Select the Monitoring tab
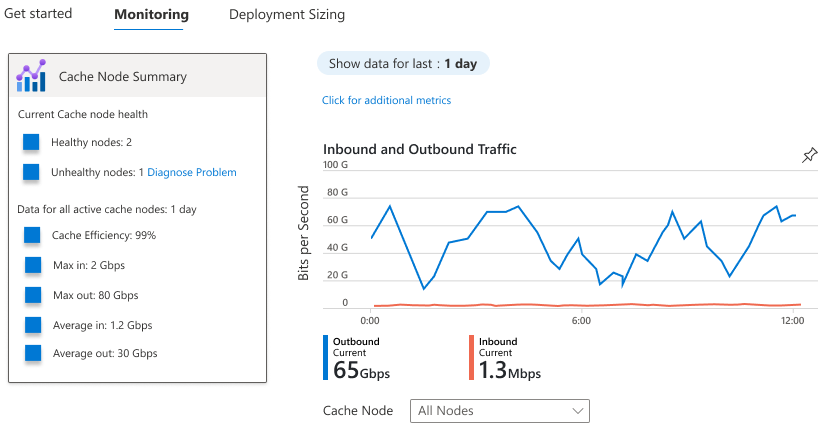 coord(151,15)
